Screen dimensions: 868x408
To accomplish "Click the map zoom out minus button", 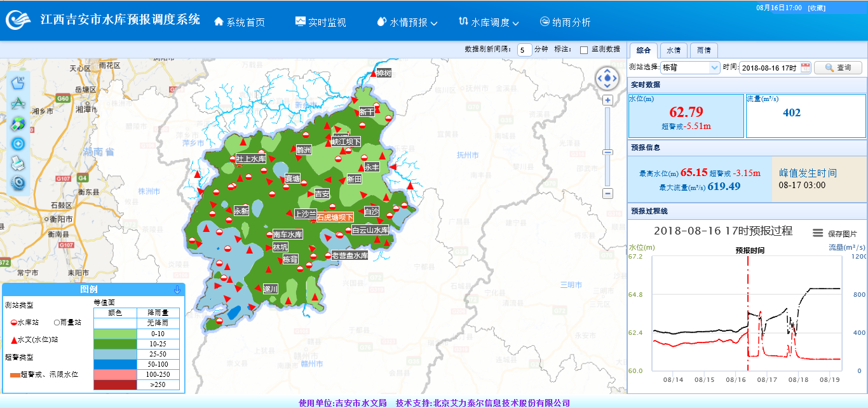I will pyautogui.click(x=607, y=194).
